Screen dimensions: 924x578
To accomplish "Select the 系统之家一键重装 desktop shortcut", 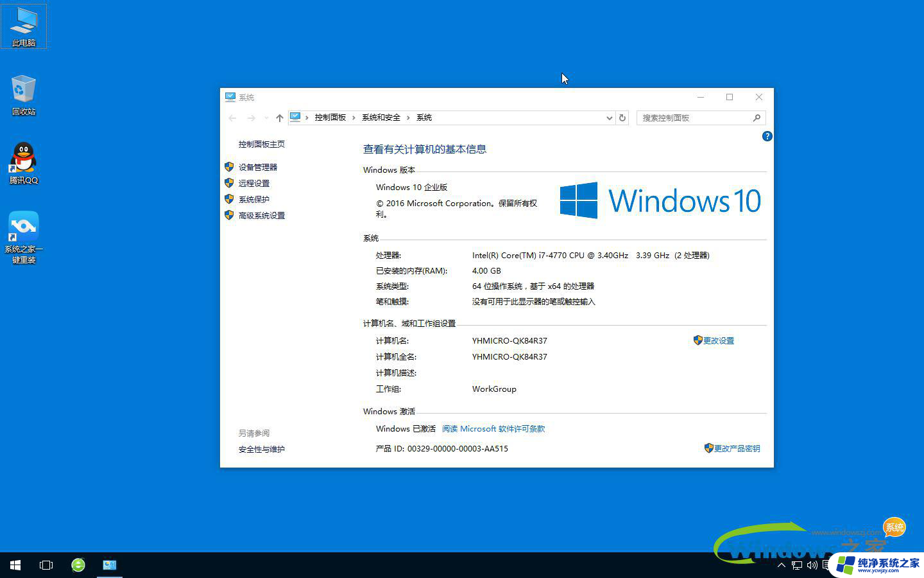I will pyautogui.click(x=24, y=237).
